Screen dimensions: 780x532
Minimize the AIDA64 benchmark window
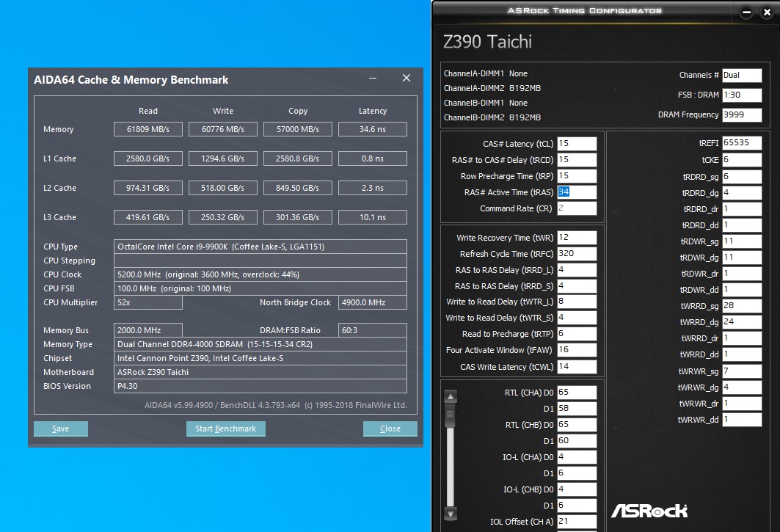tap(373, 78)
